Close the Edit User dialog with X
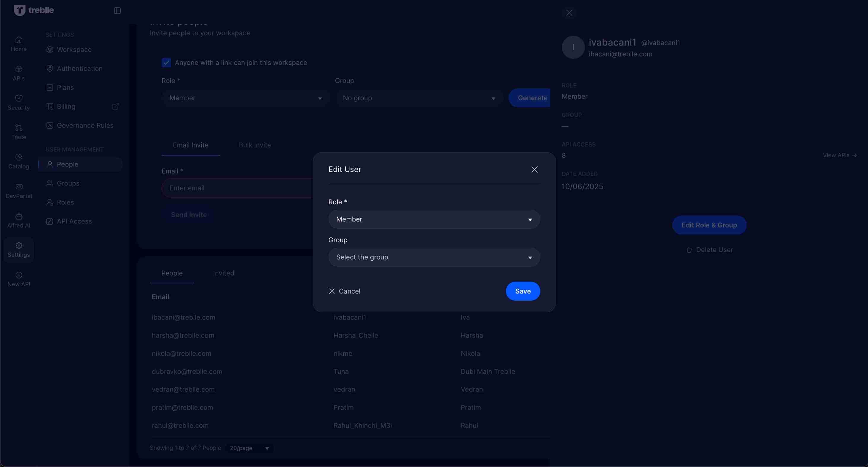868x467 pixels. [534, 170]
